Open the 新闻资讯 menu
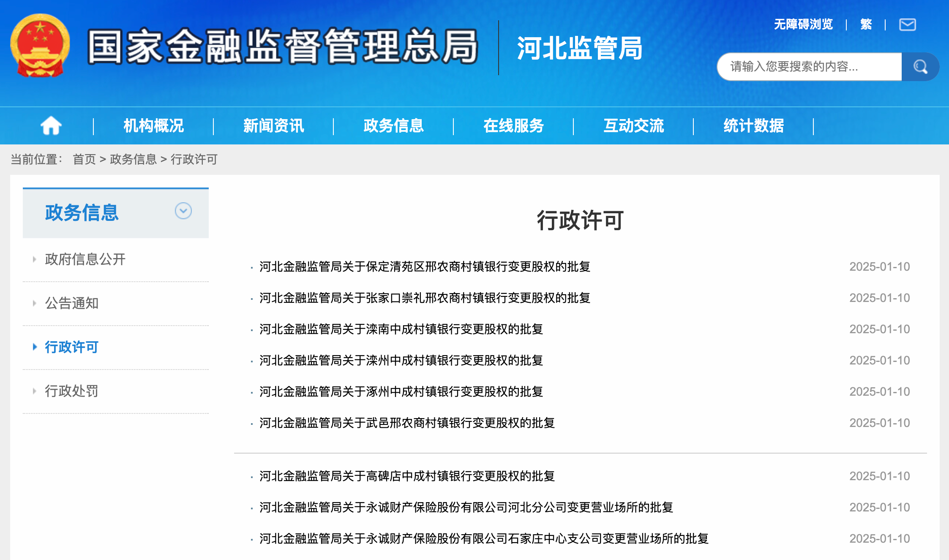Image resolution: width=949 pixels, height=560 pixels. pos(273,126)
